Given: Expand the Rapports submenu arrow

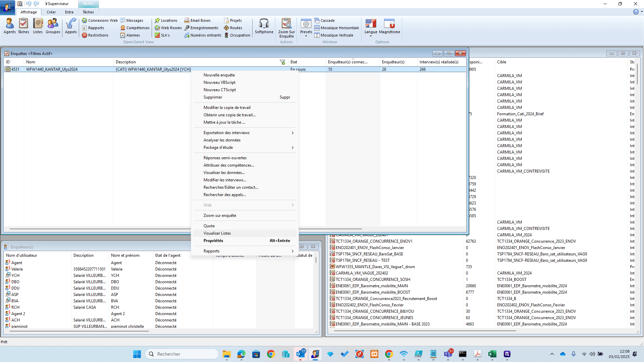Looking at the screenshot, I should (x=292, y=251).
